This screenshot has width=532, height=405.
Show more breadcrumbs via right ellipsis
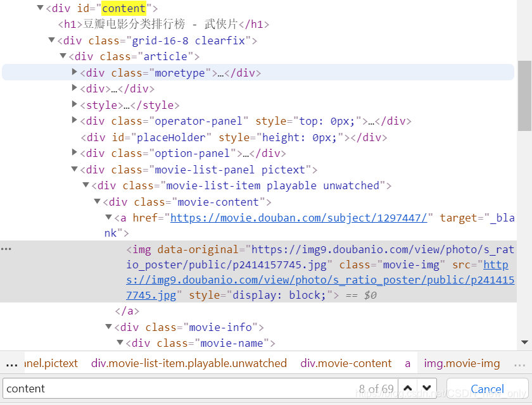click(x=519, y=364)
